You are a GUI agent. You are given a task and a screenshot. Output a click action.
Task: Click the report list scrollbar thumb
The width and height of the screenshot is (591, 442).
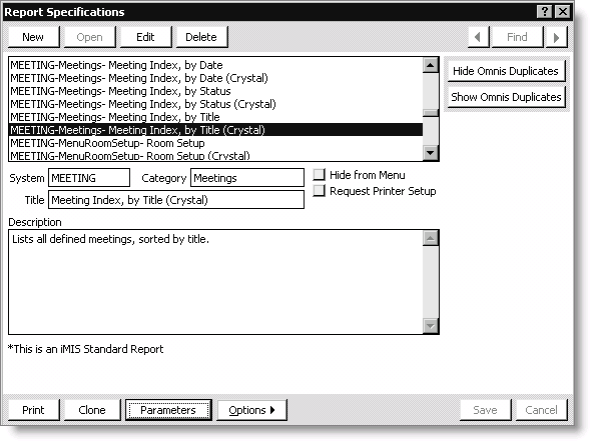click(x=430, y=113)
